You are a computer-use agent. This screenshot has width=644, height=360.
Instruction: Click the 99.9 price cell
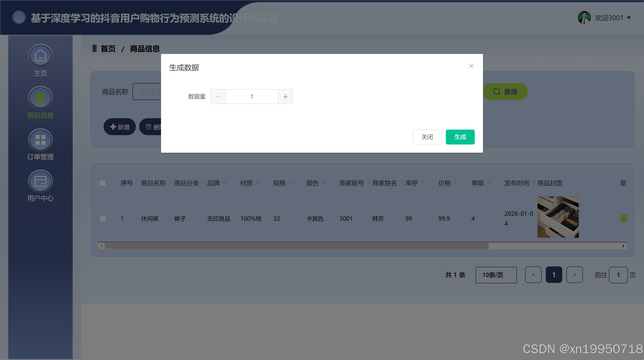tap(444, 219)
